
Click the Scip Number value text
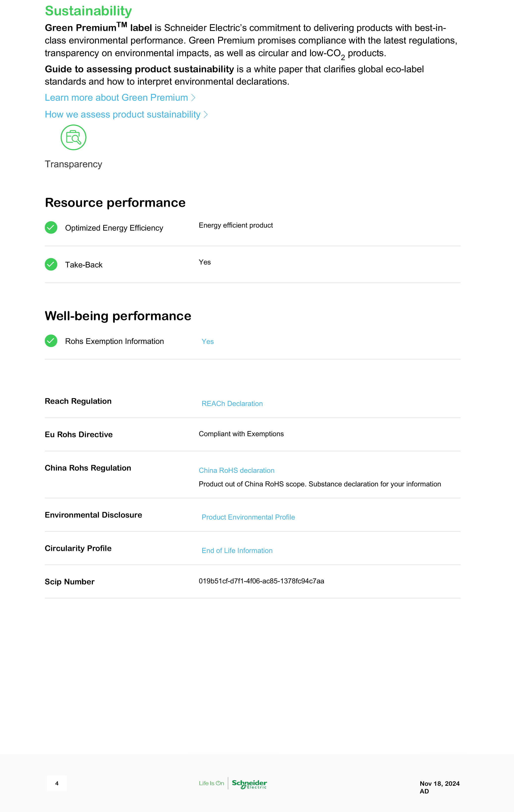click(261, 581)
